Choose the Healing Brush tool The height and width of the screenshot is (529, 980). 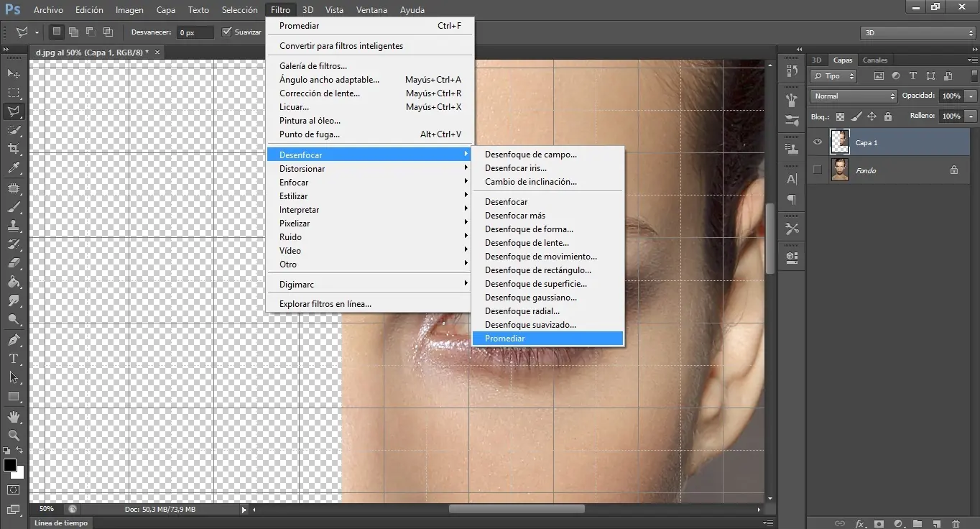pos(14,188)
